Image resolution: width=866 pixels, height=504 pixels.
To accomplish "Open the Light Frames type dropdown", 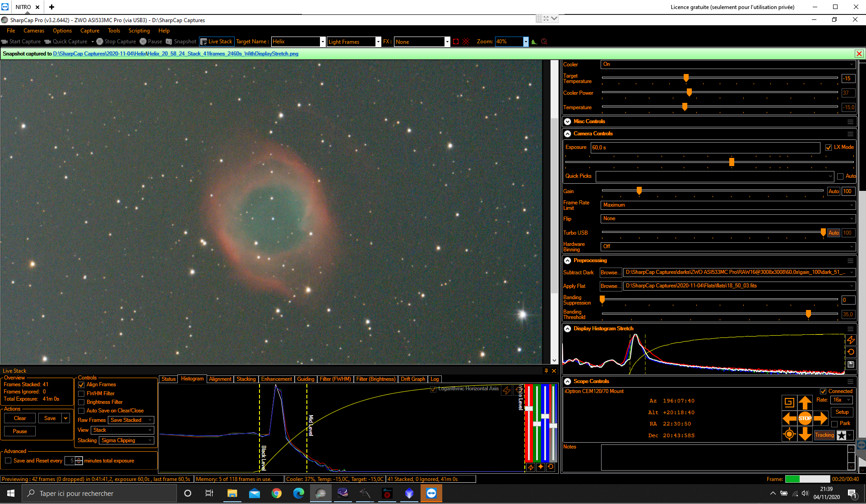I will tap(378, 42).
